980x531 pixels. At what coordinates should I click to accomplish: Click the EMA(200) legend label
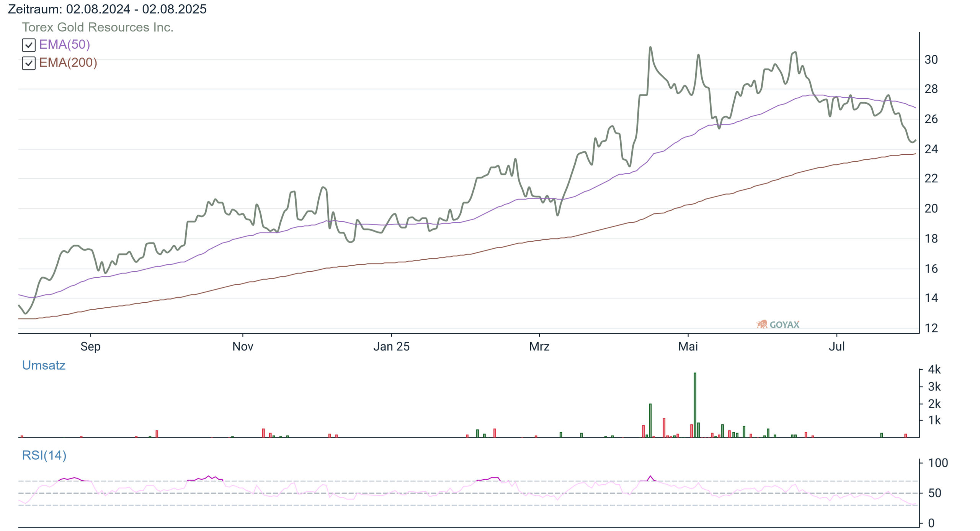[x=68, y=62]
